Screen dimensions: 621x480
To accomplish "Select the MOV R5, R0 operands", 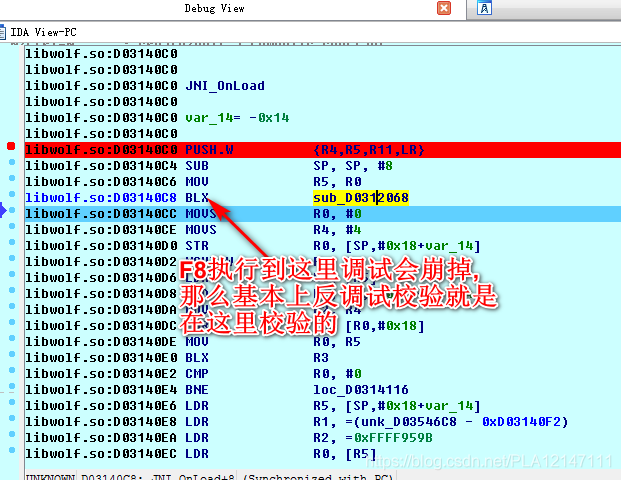I will coord(337,182).
